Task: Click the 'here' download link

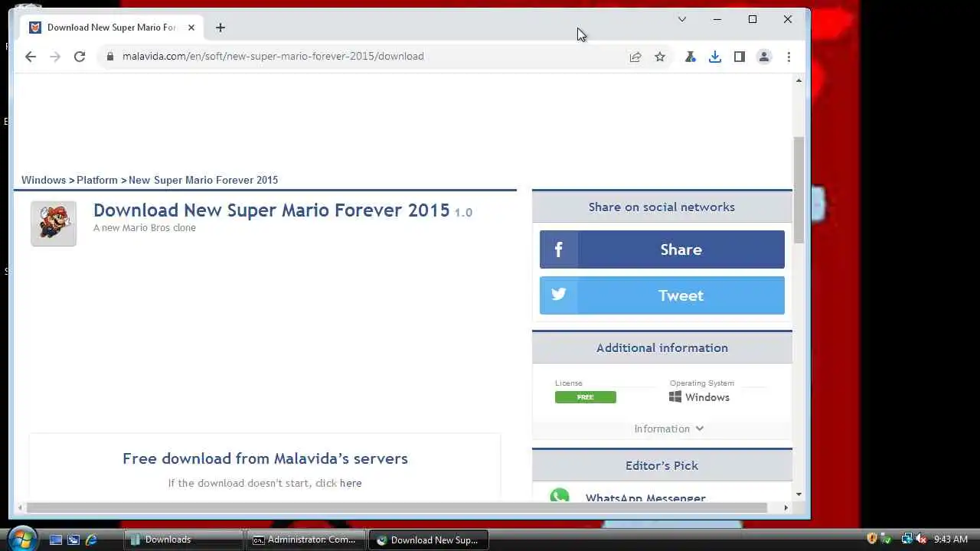Action: click(x=351, y=483)
